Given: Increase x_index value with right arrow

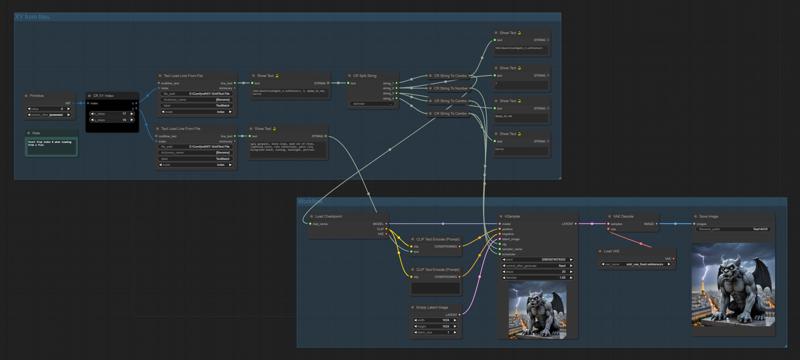Looking at the screenshot, I should click(131, 114).
